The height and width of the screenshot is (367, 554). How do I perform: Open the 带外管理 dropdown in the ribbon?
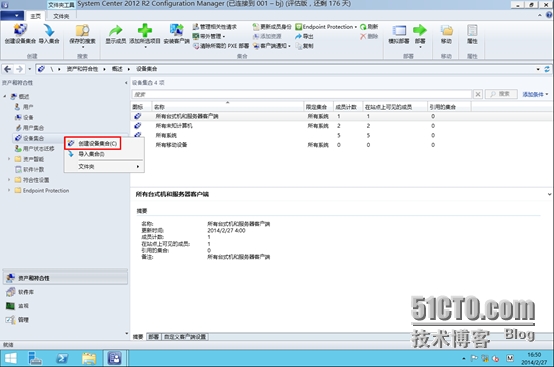[x=209, y=36]
